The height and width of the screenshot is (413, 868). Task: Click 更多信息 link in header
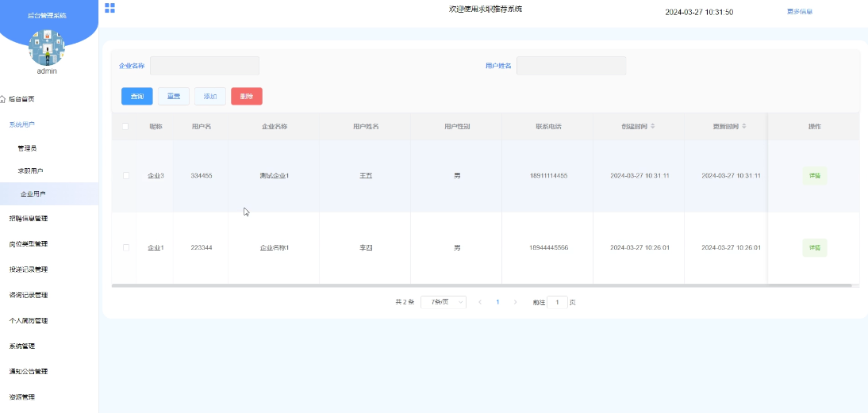pyautogui.click(x=800, y=11)
